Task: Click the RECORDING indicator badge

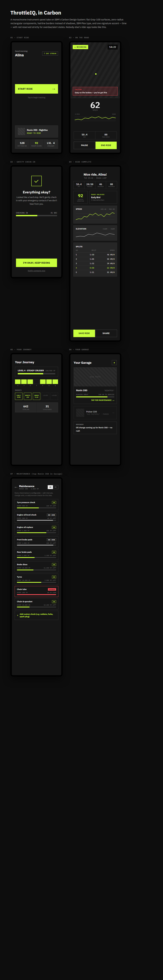Action: pos(81,47)
